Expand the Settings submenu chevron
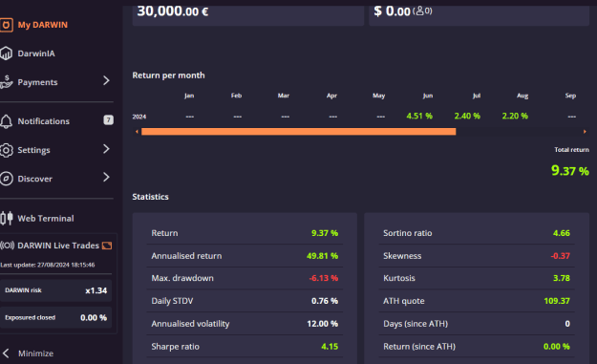 [106, 149]
